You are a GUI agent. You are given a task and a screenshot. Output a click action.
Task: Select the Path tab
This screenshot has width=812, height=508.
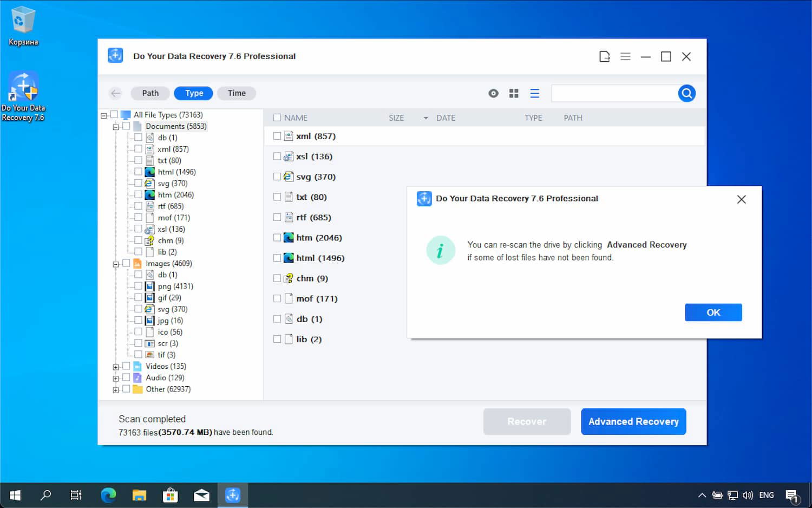click(x=150, y=93)
